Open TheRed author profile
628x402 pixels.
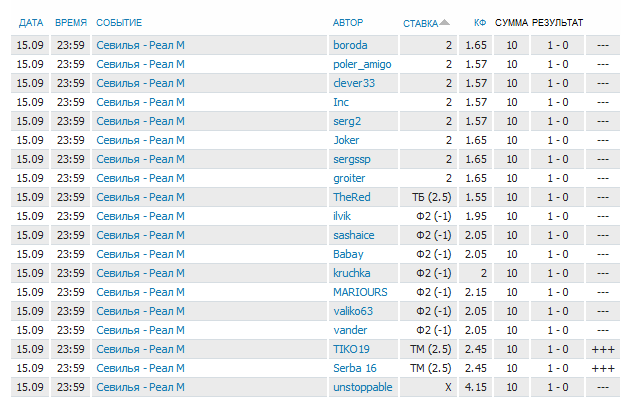pos(352,197)
